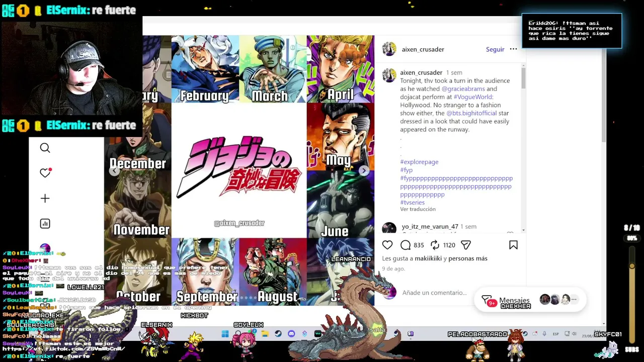
Task: Open #tvseries hashtag link
Action: click(412, 202)
